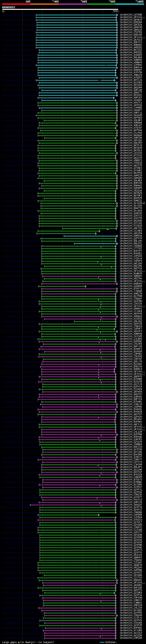Click label UniRef100_Q8L871

131,243
